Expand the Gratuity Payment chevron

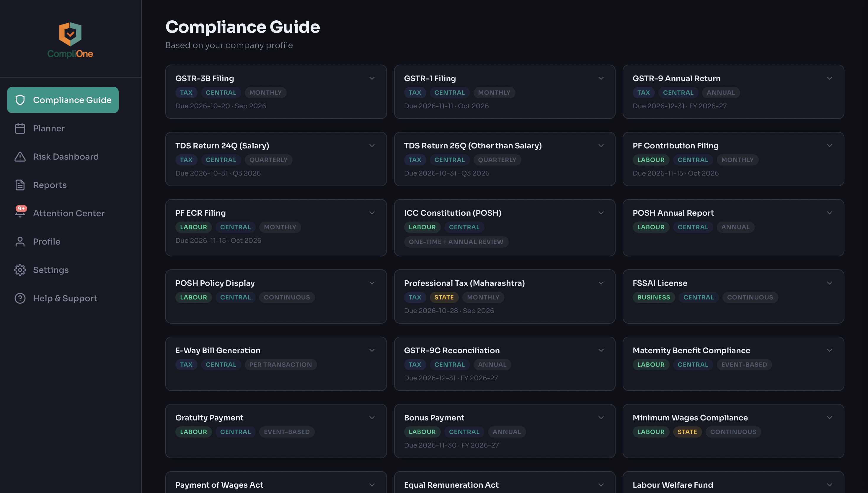coord(372,417)
